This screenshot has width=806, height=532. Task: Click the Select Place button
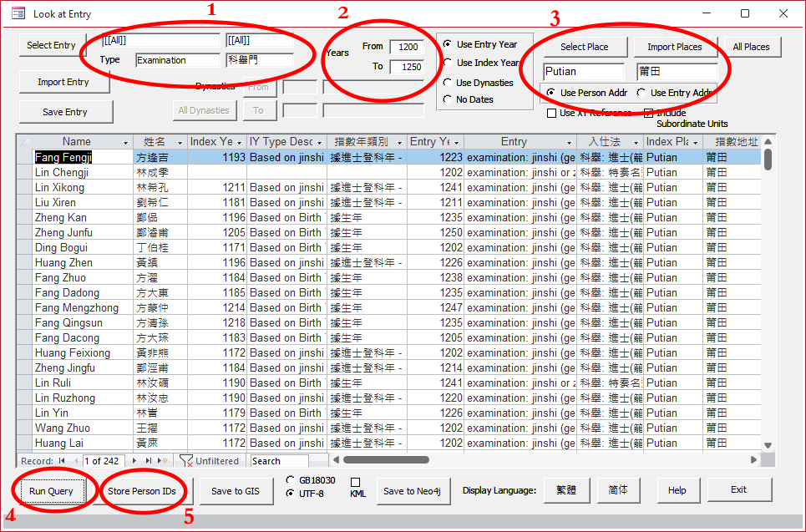tap(584, 47)
